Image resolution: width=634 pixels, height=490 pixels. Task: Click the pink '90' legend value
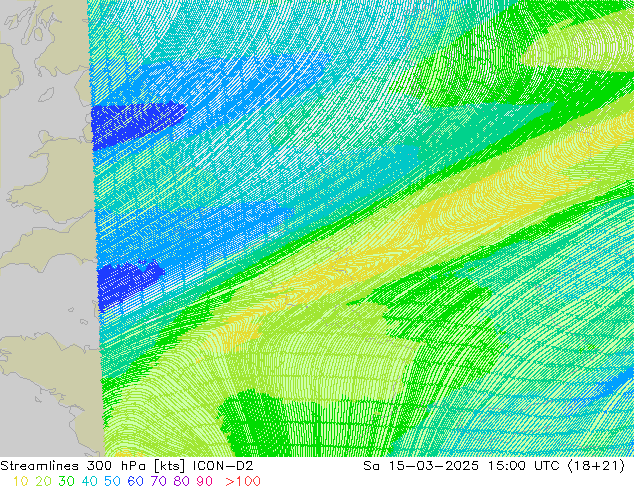(205, 481)
